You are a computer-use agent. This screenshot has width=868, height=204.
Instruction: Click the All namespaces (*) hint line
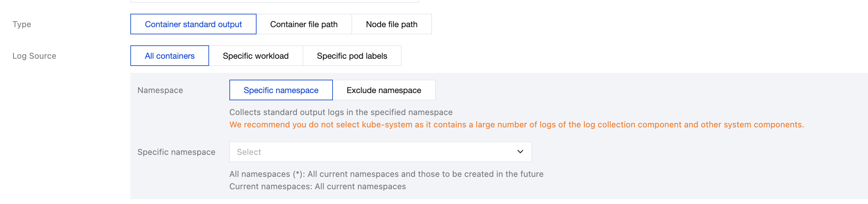coord(386,174)
